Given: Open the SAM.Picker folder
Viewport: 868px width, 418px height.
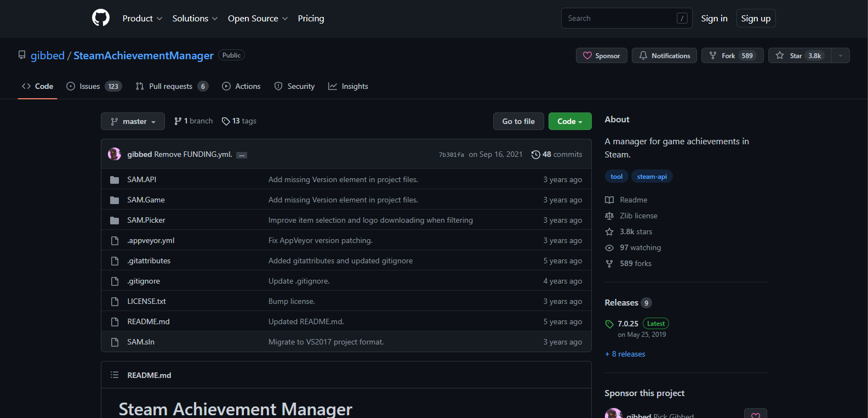Looking at the screenshot, I should pyautogui.click(x=146, y=220).
